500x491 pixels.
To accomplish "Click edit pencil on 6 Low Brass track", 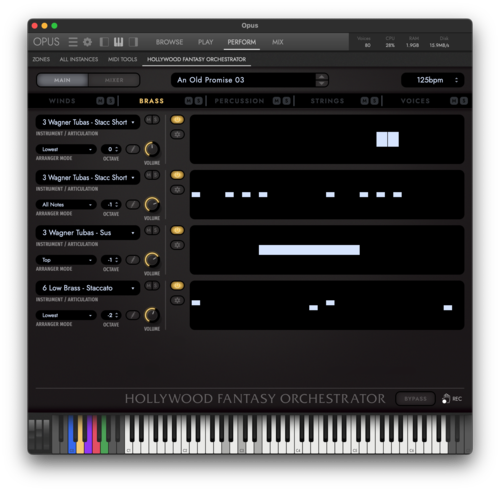I will pos(133,315).
